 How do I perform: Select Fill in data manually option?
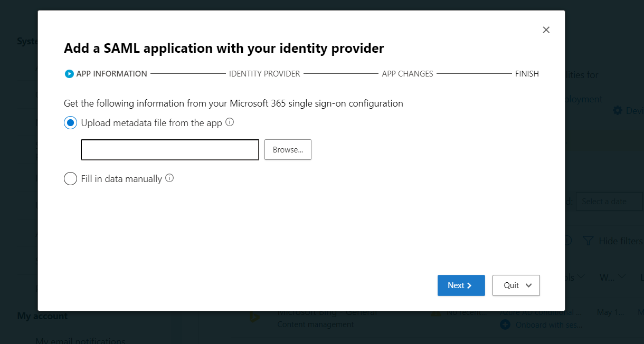click(x=70, y=179)
